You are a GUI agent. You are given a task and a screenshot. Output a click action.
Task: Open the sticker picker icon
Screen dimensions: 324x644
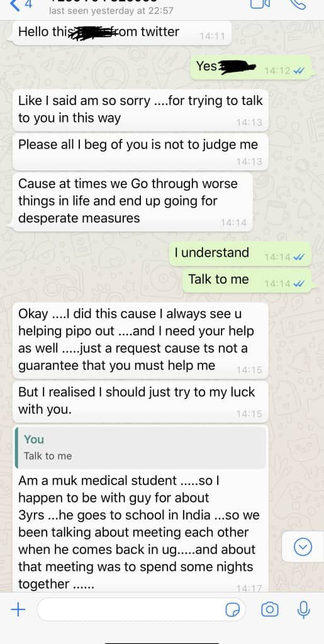click(233, 609)
